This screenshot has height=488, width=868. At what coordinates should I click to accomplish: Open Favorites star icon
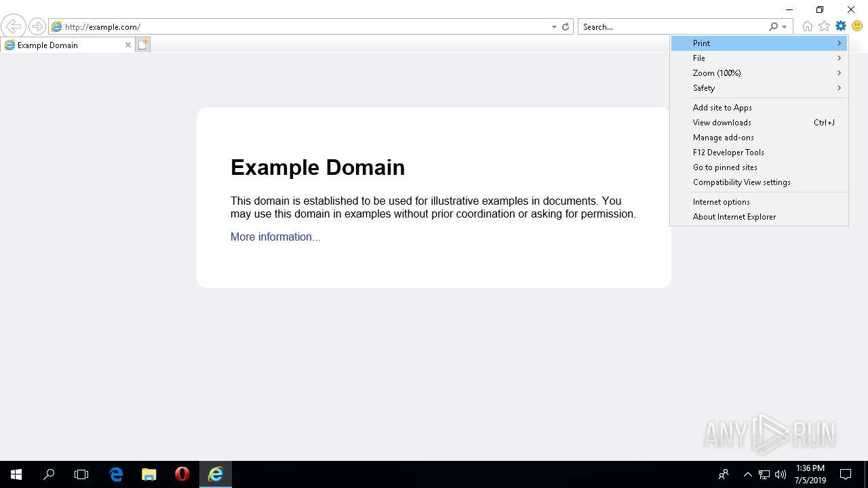[824, 26]
